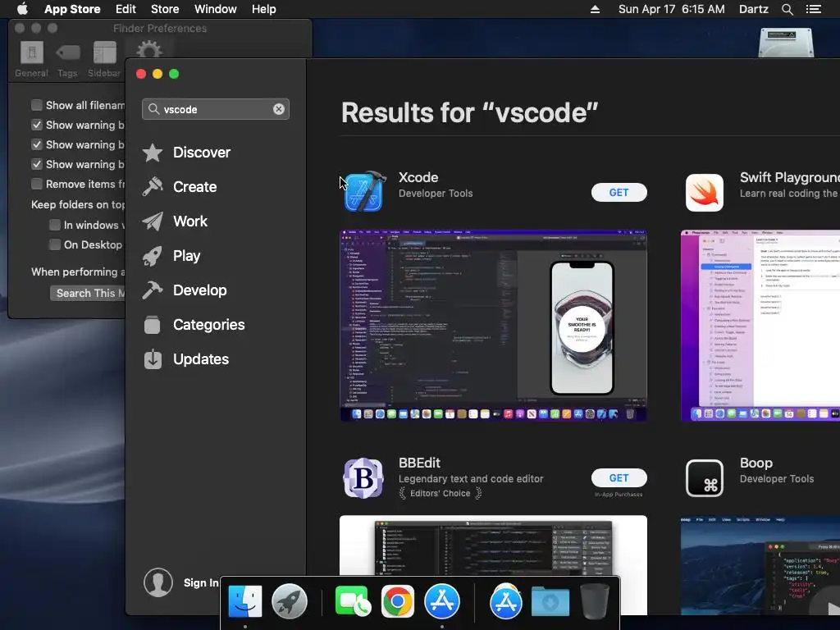
Task: Open the Updates download icon
Action: [153, 359]
